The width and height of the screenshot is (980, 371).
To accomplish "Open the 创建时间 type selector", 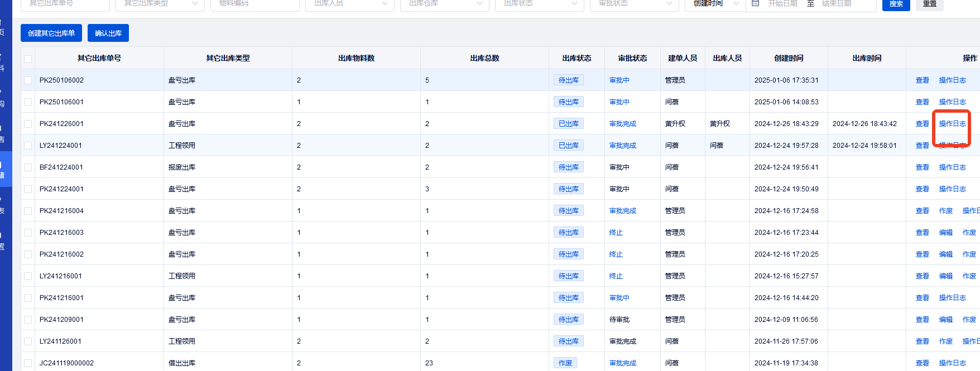I will click(714, 3).
